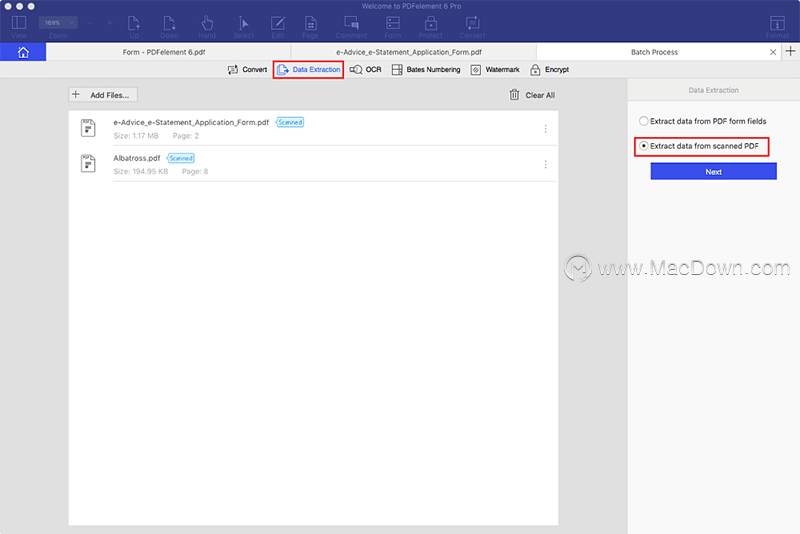Click the blue Next button
The height and width of the screenshot is (534, 800).
[x=713, y=171]
